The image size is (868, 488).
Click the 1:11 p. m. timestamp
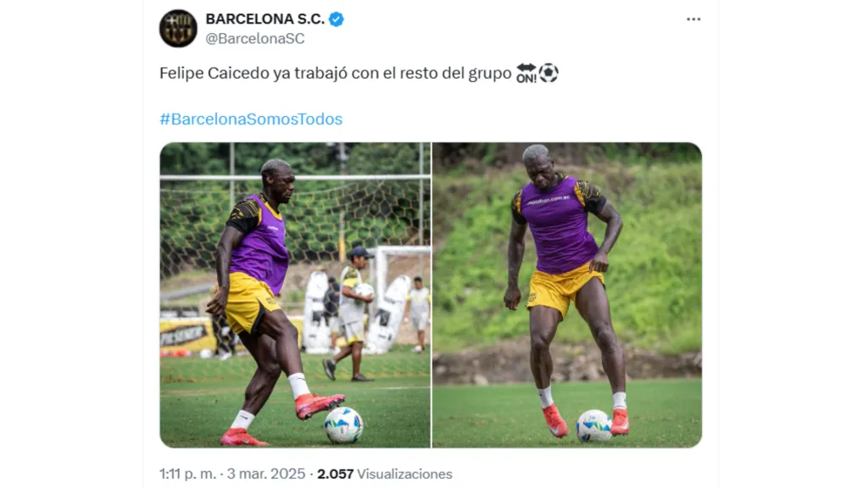pos(187,474)
